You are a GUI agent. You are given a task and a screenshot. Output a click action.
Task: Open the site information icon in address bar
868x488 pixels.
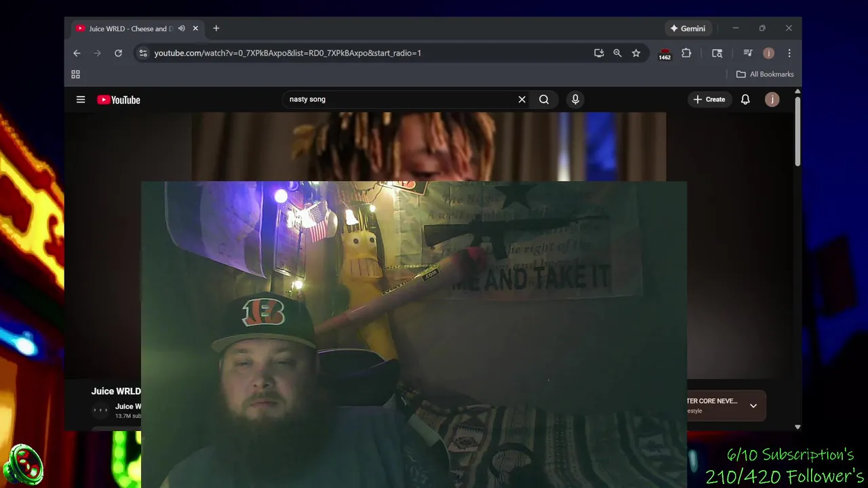click(142, 53)
